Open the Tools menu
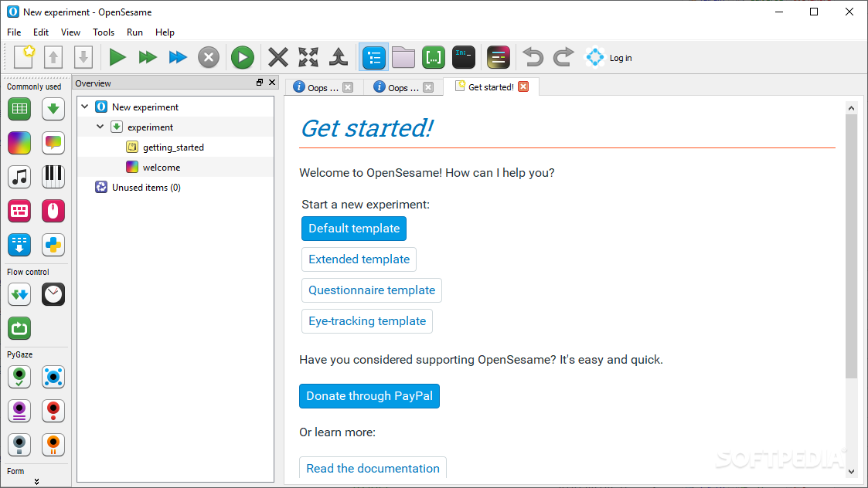This screenshot has width=868, height=488. [104, 32]
